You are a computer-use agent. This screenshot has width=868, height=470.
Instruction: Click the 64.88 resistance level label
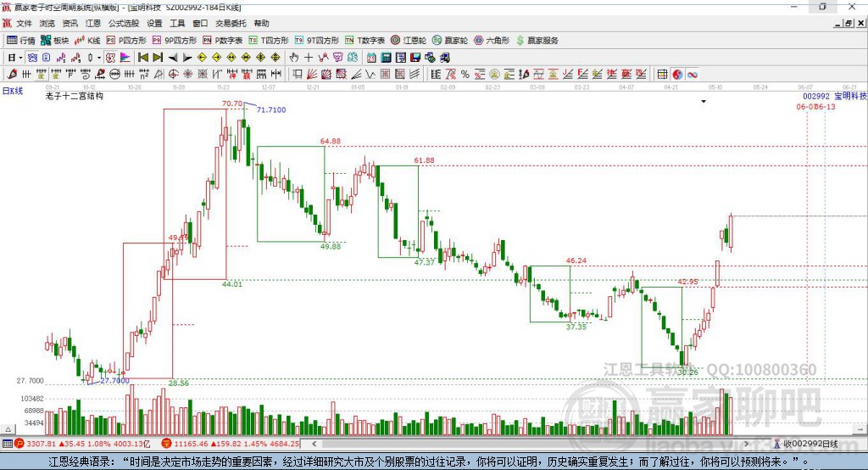[331, 141]
